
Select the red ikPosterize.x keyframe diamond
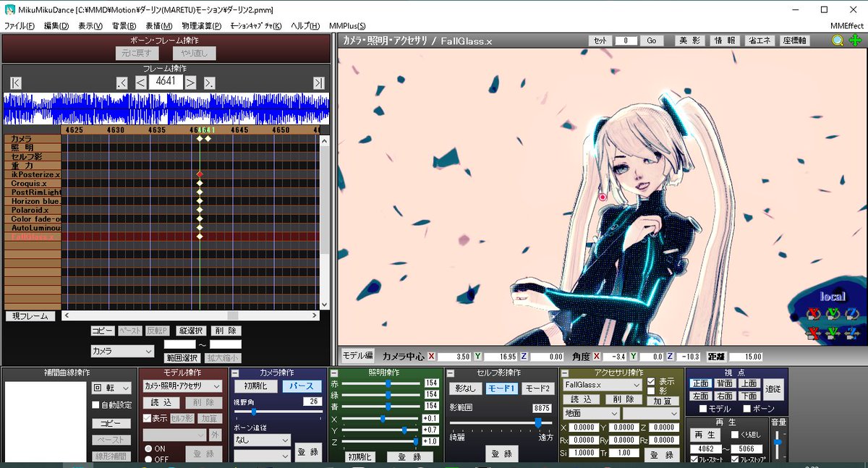tap(199, 175)
